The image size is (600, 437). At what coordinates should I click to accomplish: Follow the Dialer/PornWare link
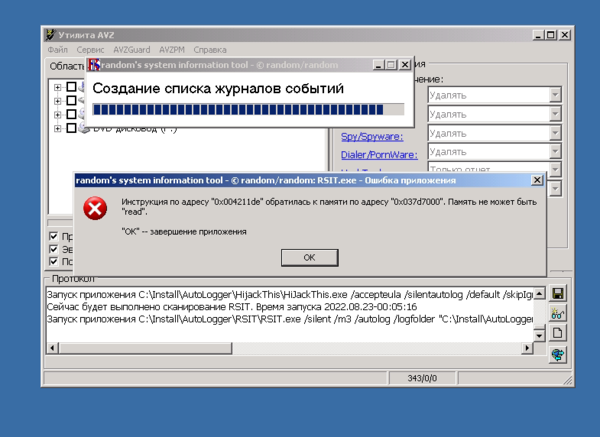click(379, 155)
